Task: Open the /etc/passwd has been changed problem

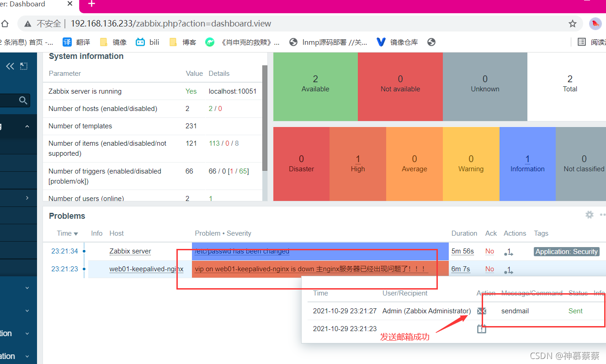Action: (242, 251)
